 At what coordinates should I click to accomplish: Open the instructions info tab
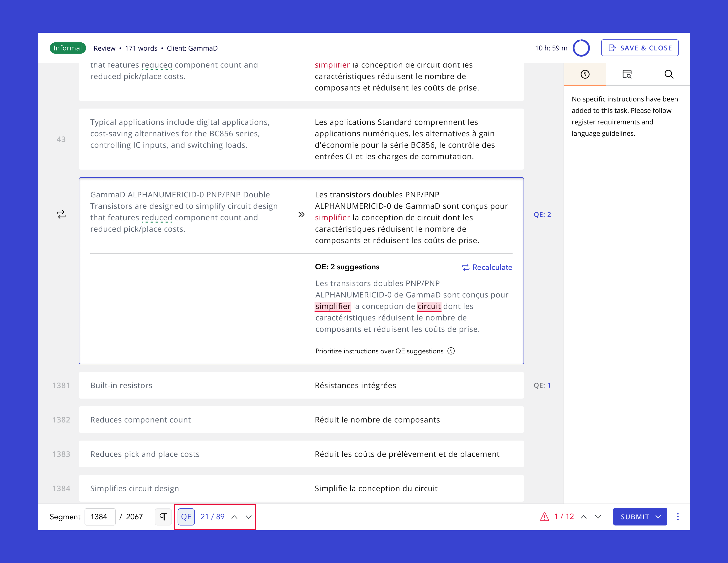click(x=585, y=74)
